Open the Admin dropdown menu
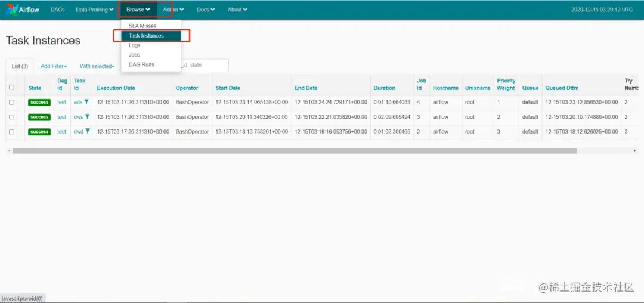 pos(173,10)
